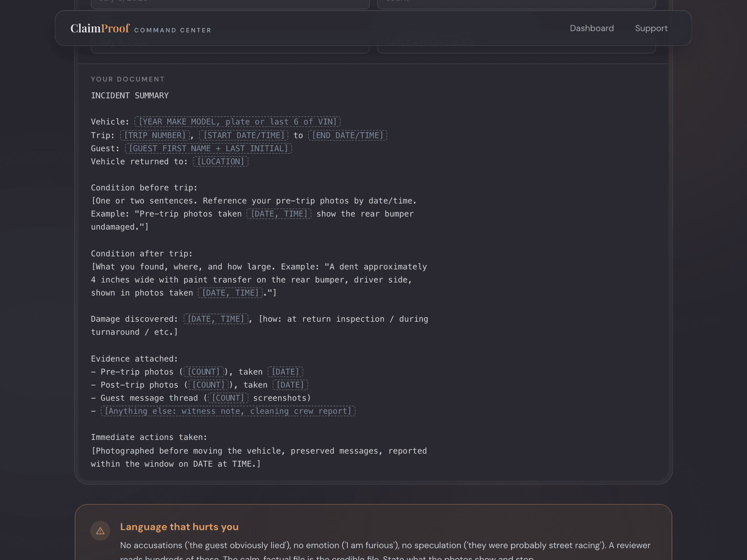Screen dimensions: 747x560
Task: Select the START DATE/TIME placeholder
Action: coord(244,135)
